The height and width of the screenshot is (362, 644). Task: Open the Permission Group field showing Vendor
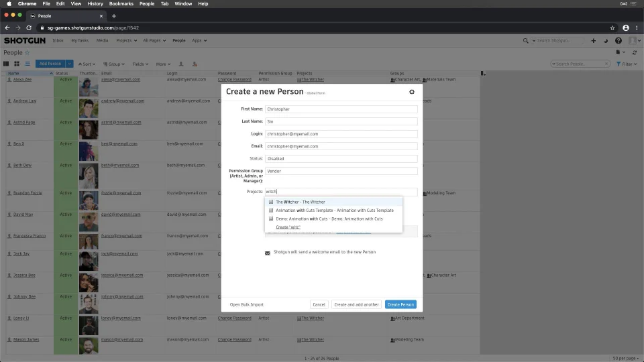tap(341, 171)
